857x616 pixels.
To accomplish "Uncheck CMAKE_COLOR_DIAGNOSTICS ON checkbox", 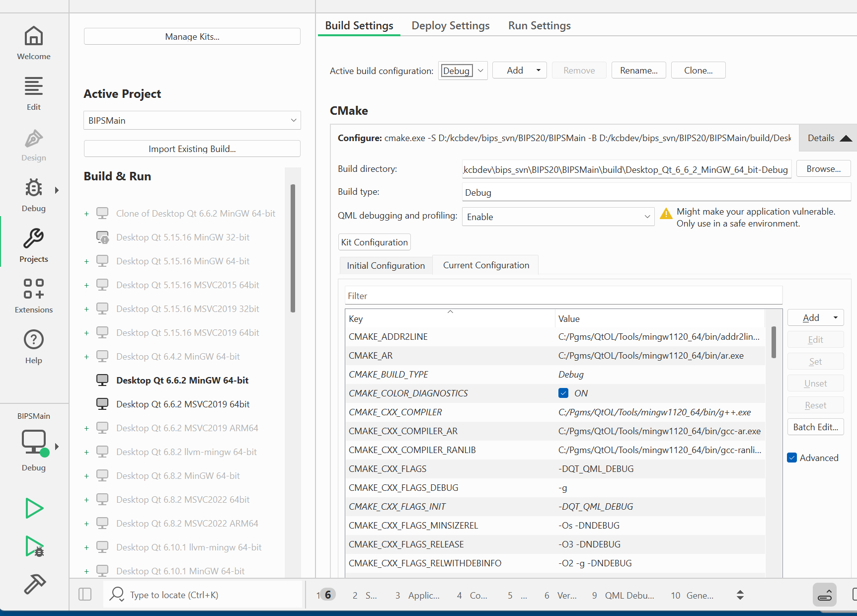I will click(x=563, y=393).
